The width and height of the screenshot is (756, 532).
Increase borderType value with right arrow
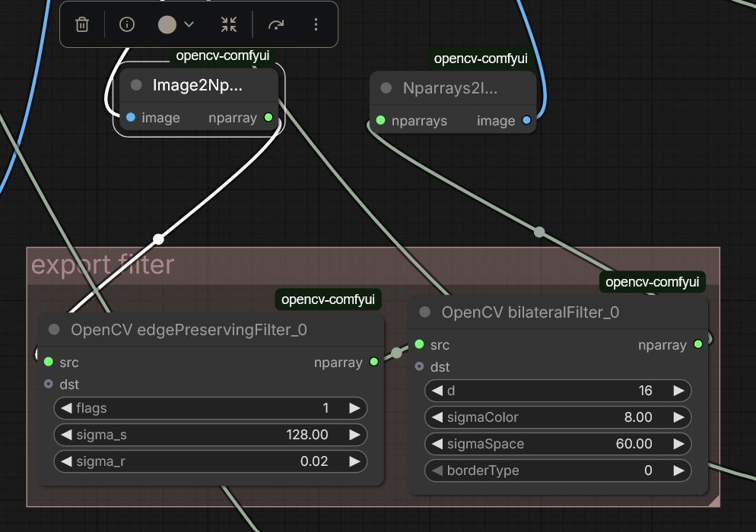click(679, 470)
